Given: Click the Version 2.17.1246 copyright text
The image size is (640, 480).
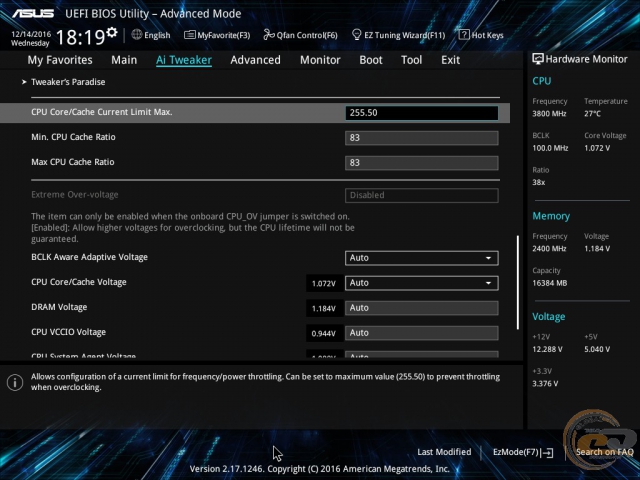Looking at the screenshot, I should tap(320, 469).
